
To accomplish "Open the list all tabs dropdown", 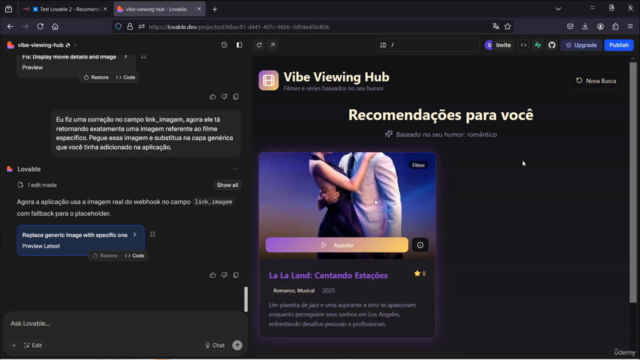I will (558, 9).
